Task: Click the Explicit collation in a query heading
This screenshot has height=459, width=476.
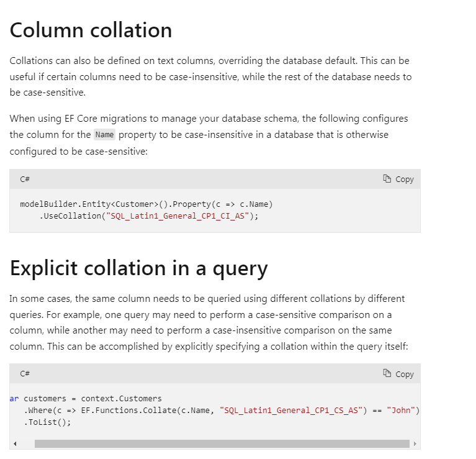Action: coord(139,268)
